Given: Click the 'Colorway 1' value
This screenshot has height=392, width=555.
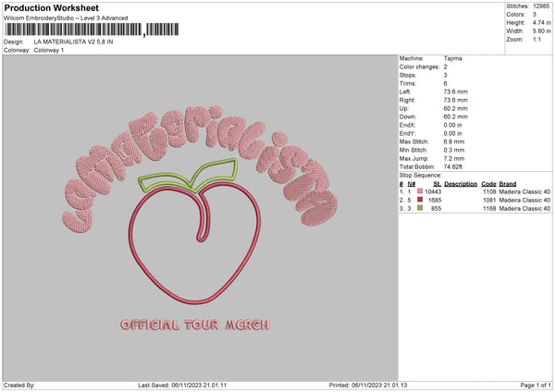Looking at the screenshot, I should coord(49,50).
